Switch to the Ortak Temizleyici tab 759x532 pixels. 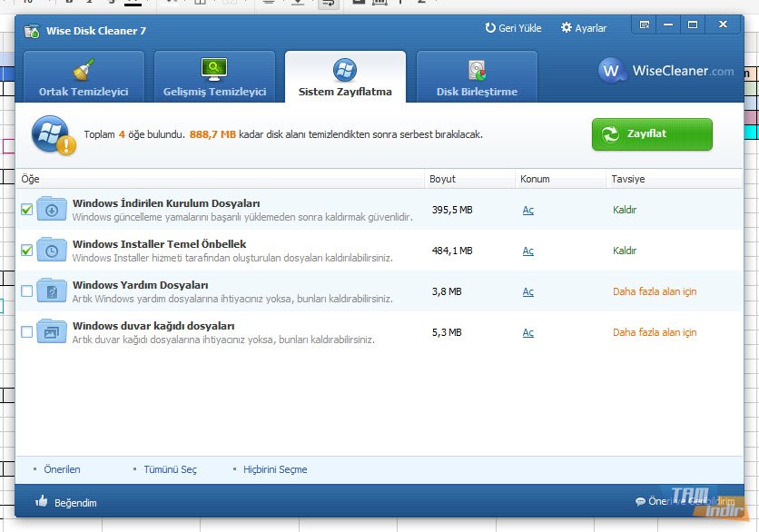[84, 77]
